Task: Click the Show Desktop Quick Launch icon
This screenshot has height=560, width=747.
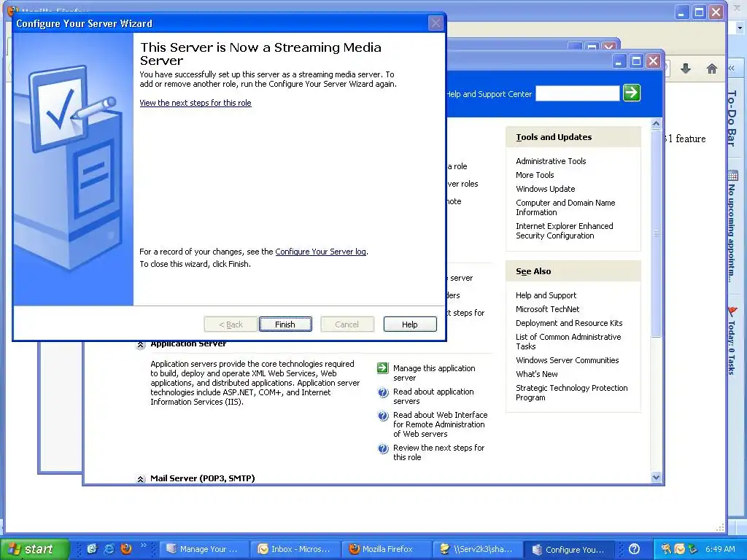Action: [92, 549]
